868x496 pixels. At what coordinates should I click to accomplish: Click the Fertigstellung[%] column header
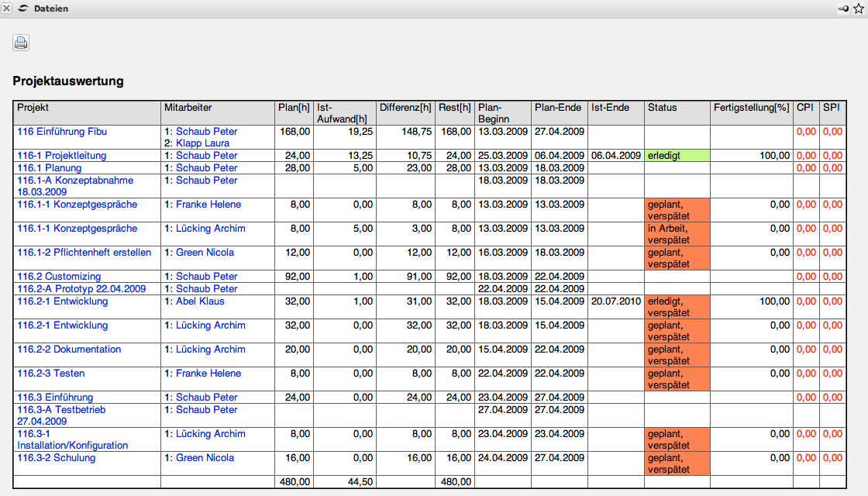coord(750,108)
